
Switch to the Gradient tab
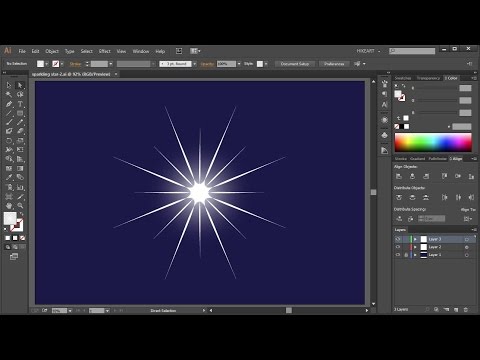pyautogui.click(x=418, y=159)
